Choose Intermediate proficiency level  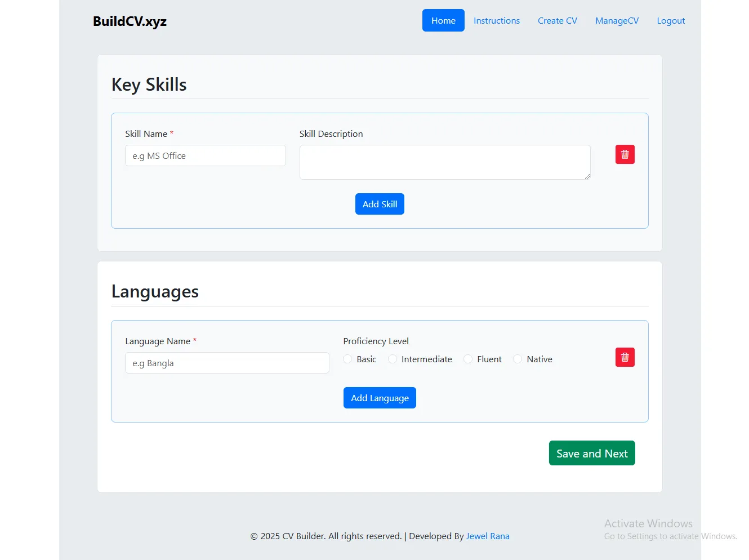[393, 359]
